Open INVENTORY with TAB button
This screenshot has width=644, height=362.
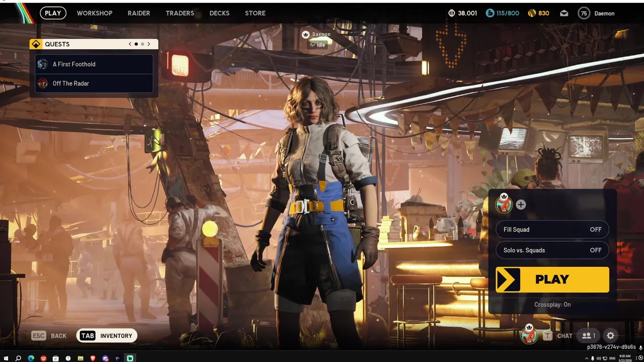coord(107,336)
